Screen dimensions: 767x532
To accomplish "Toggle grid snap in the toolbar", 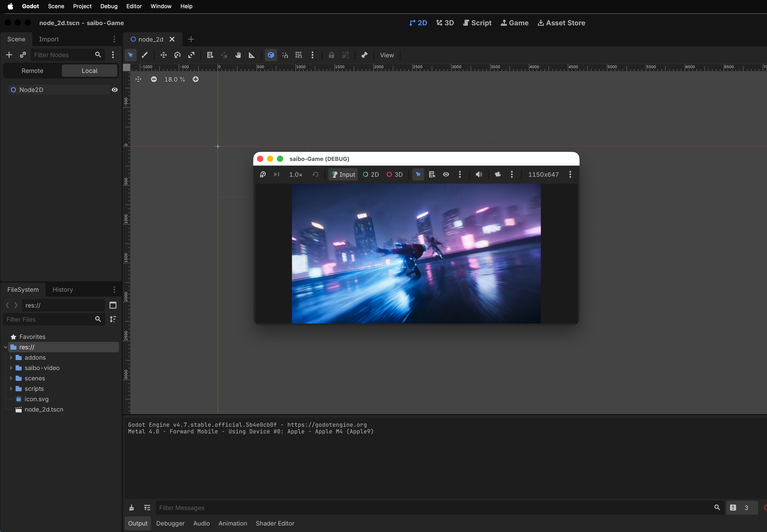I will tap(299, 55).
